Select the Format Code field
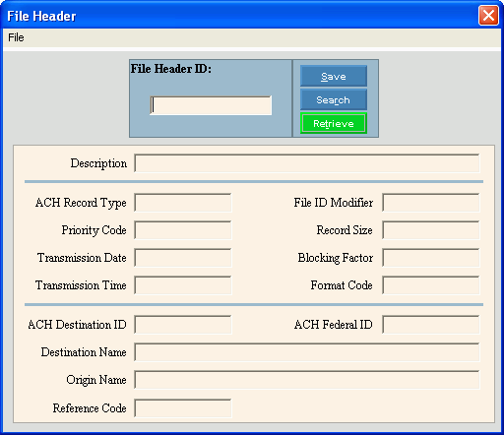 [x=431, y=285]
